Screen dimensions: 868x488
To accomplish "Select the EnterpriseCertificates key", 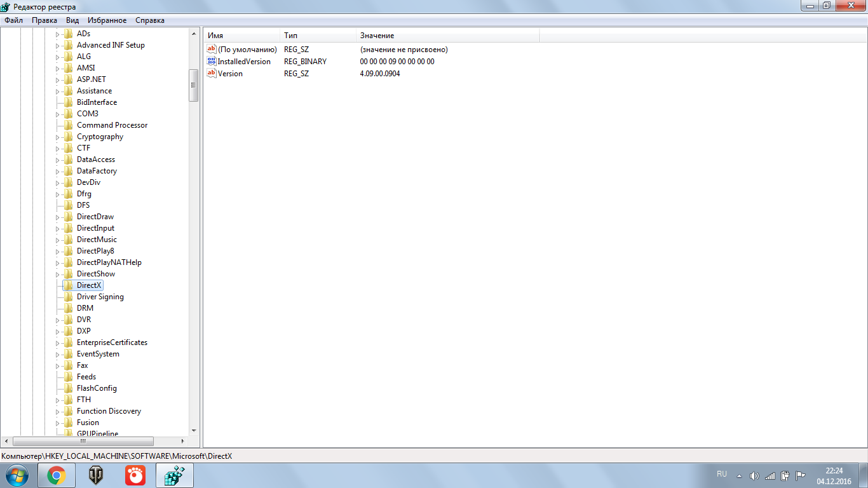I will pos(112,342).
